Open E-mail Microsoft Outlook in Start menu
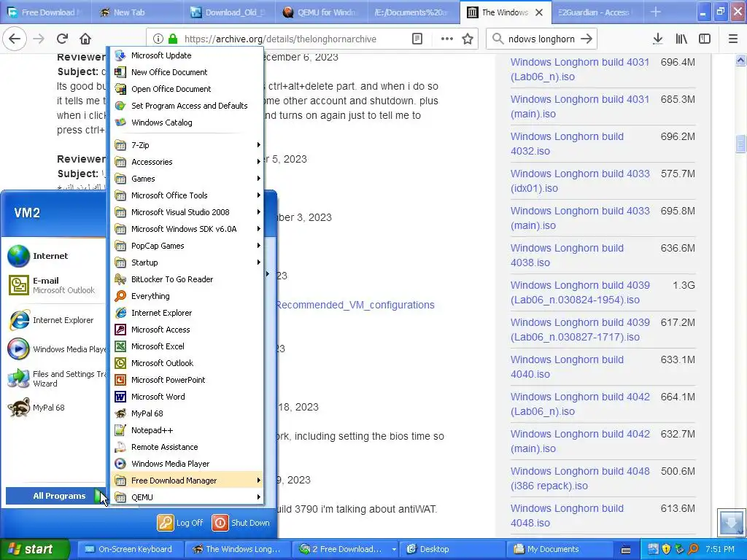 55,285
